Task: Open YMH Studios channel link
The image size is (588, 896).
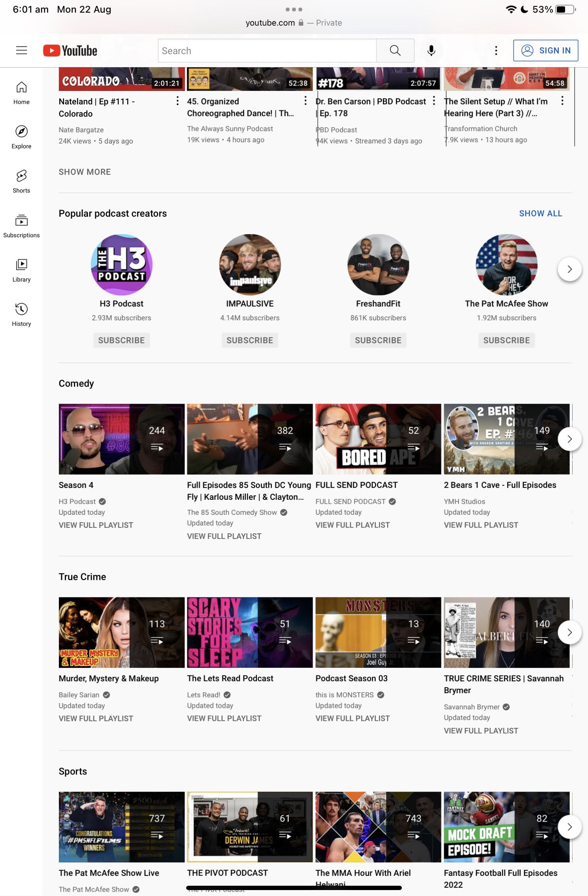Action: [464, 501]
